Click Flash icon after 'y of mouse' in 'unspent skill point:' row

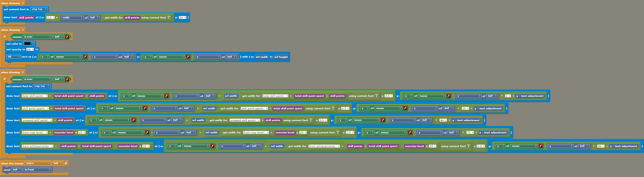click(x=383, y=120)
